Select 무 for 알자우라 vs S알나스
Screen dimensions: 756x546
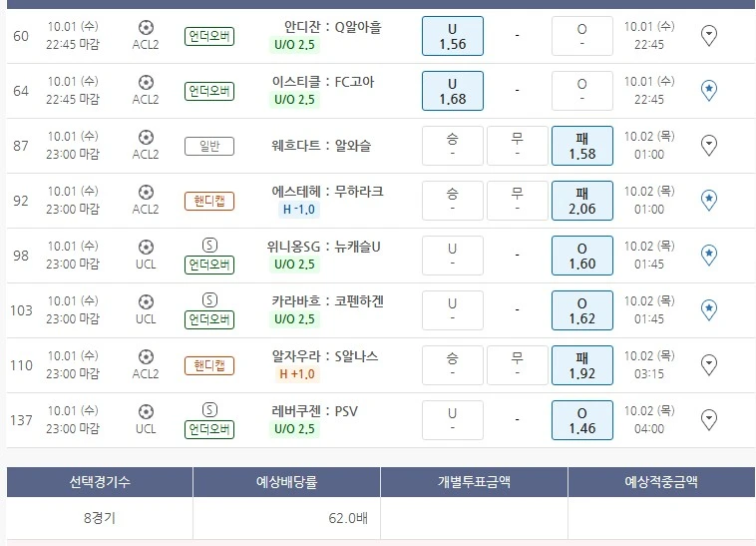(x=517, y=365)
